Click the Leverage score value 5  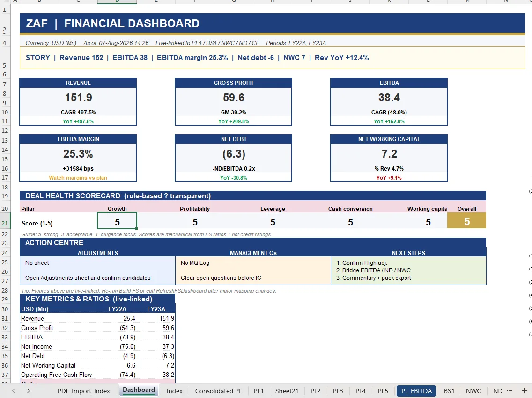273,222
